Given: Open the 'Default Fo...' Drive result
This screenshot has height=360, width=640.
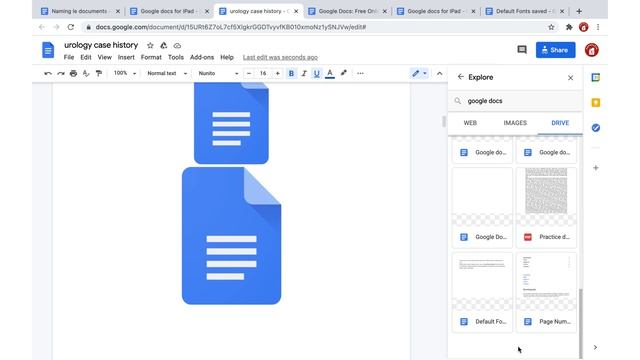Looking at the screenshot, I should [482, 292].
